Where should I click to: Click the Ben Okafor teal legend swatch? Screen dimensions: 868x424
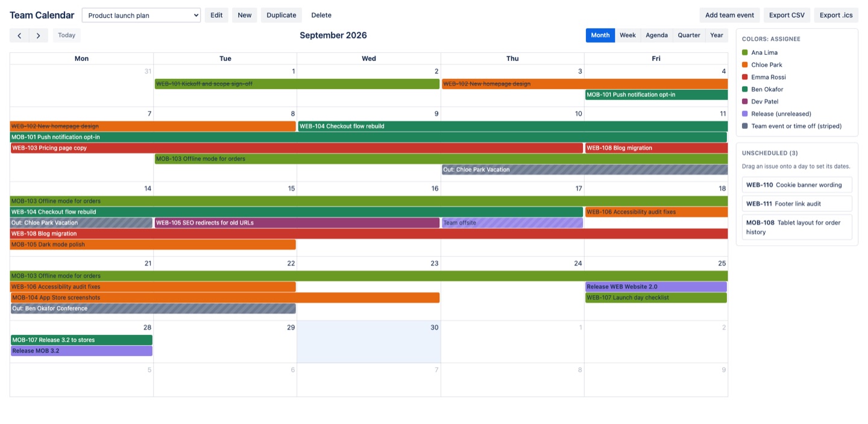coord(745,90)
